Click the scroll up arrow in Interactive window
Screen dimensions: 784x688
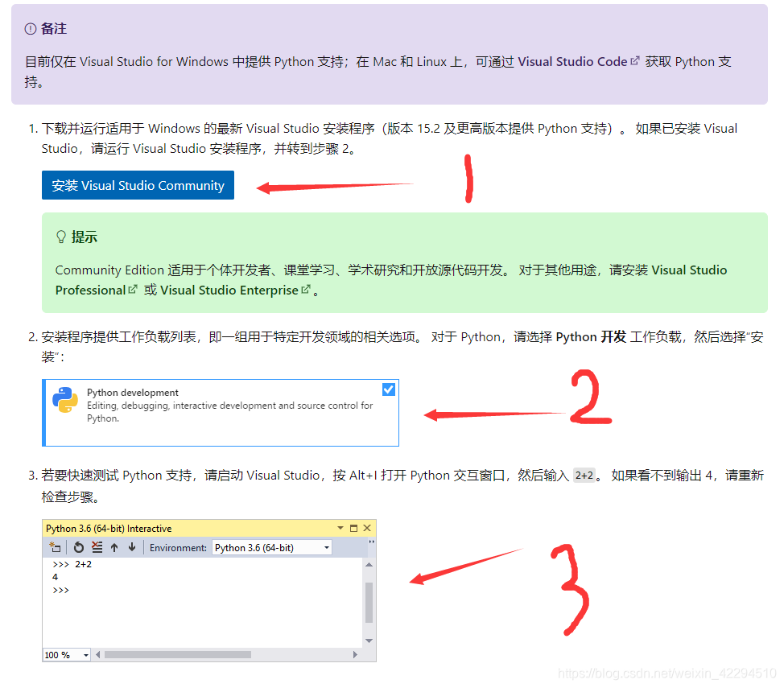coord(369,565)
